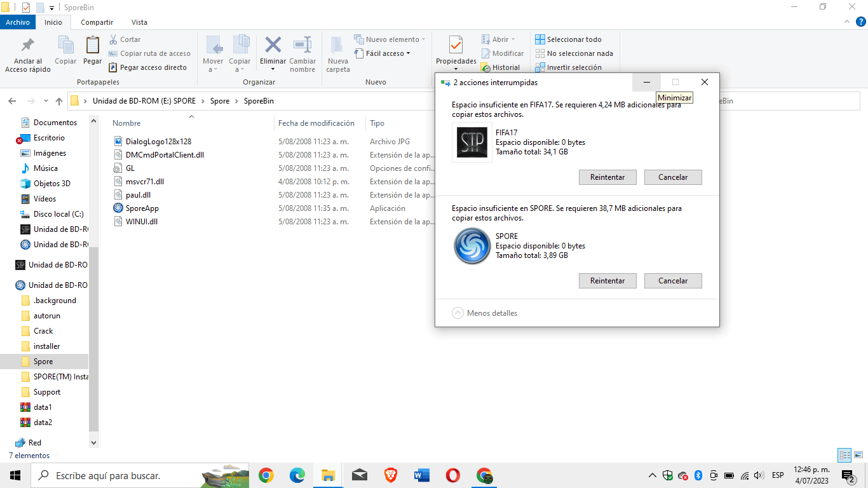Open the Copiar a dropdown
868x488 pixels.
pos(240,65)
